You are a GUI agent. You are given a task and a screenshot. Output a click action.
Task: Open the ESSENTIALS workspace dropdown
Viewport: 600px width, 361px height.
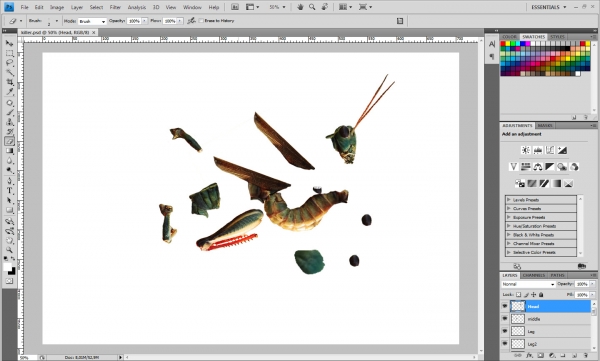tap(548, 7)
